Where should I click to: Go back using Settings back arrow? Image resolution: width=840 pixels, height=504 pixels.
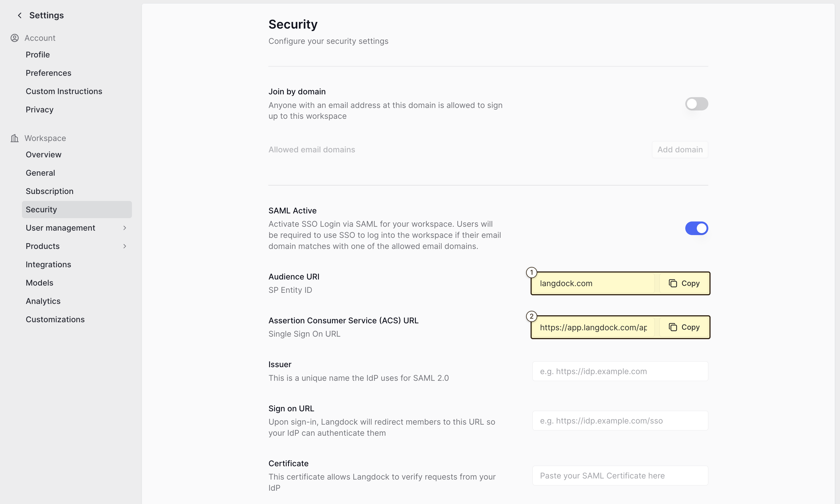(20, 15)
